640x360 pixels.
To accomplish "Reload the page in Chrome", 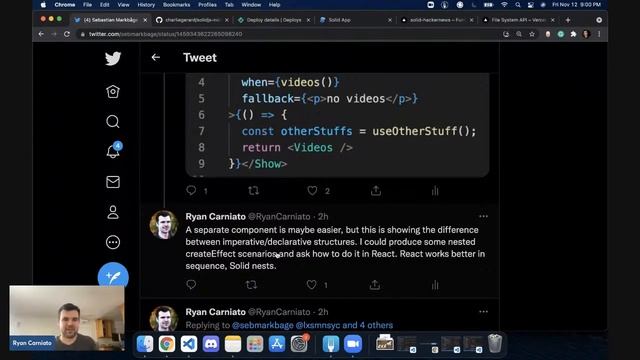I will pyautogui.click(x=67, y=34).
